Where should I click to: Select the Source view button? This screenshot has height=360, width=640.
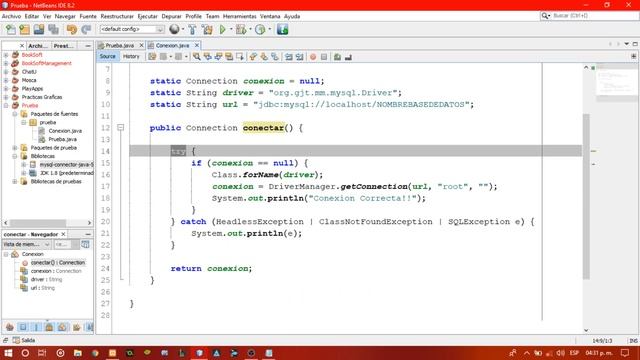click(x=108, y=57)
